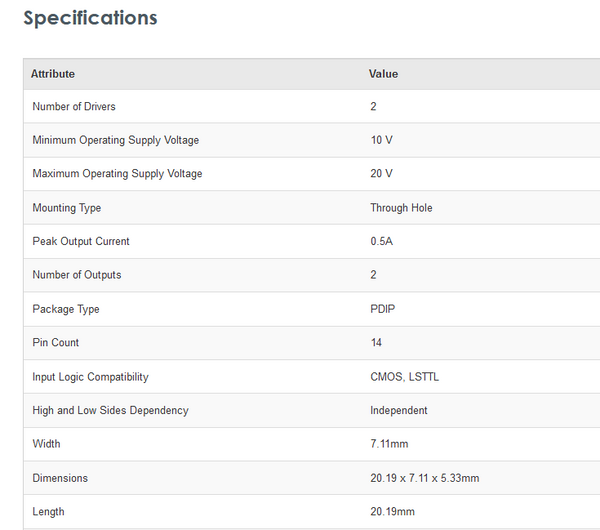The height and width of the screenshot is (530, 600).
Task: Select the Through Hole value text
Action: 401,208
